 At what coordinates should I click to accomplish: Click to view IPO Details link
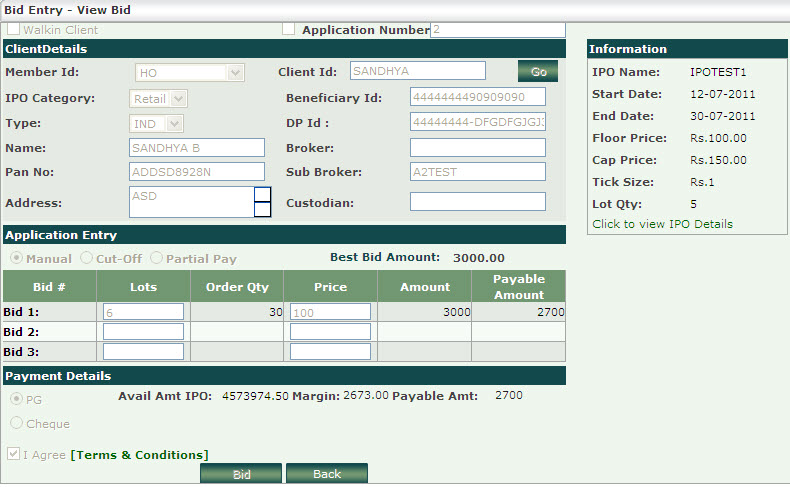tap(662, 224)
